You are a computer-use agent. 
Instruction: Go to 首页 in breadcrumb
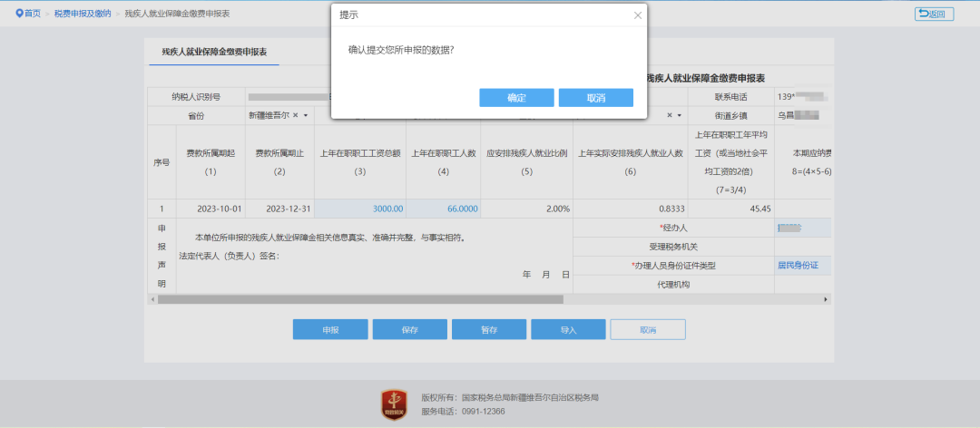point(33,13)
